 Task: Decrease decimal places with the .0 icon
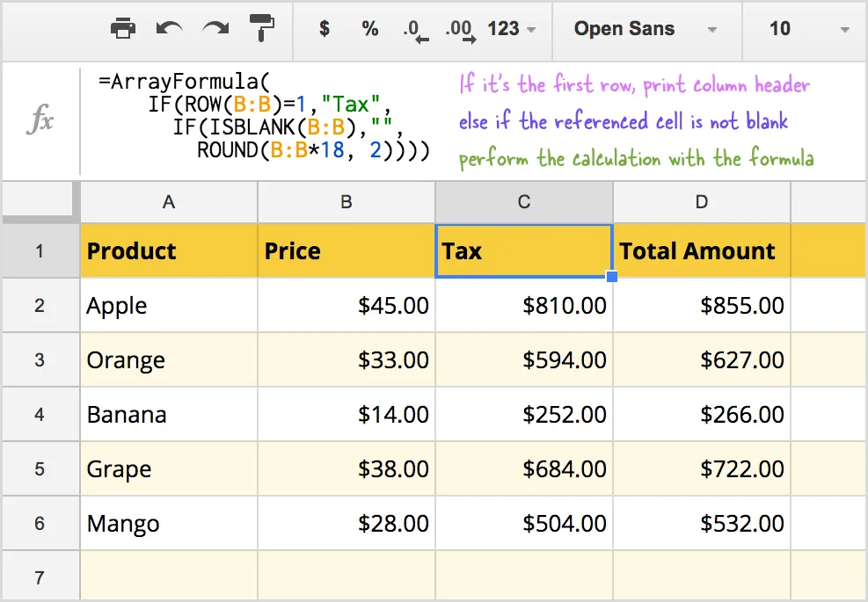[x=412, y=27]
